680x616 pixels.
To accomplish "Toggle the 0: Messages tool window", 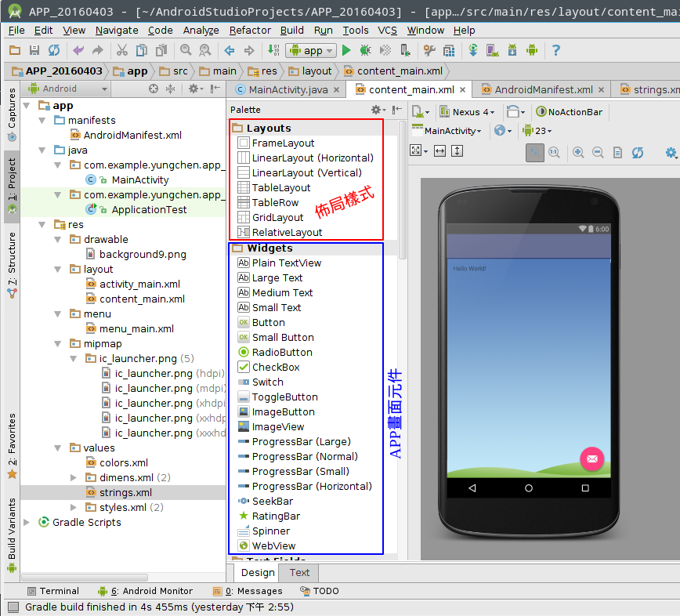I will pyautogui.click(x=248, y=591).
